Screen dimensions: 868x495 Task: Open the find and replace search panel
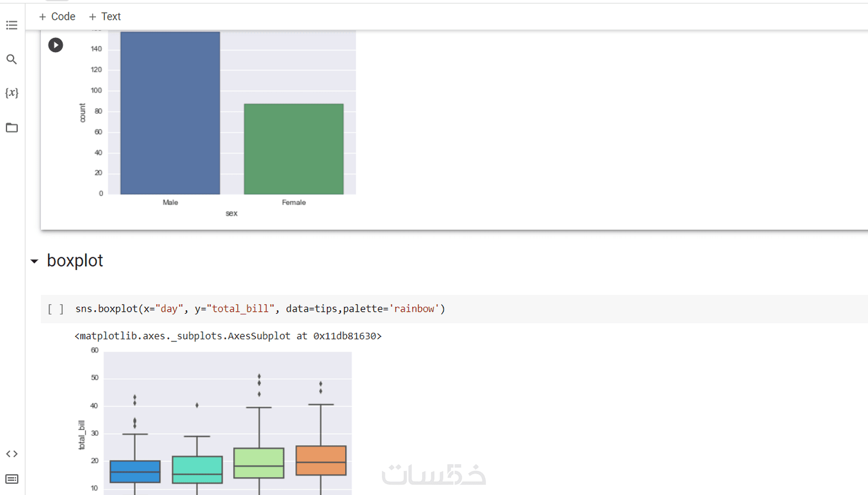(x=12, y=59)
